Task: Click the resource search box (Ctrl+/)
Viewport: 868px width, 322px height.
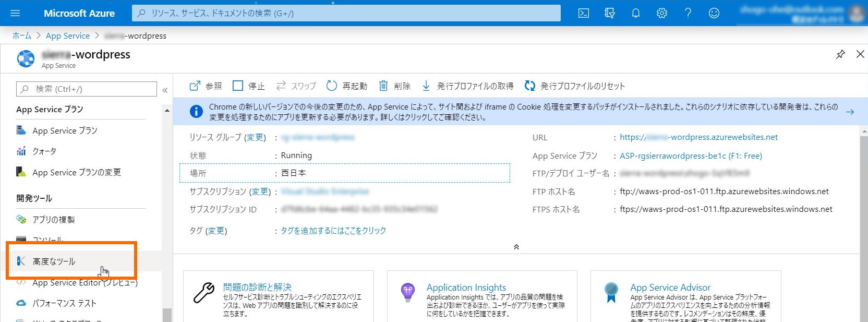Action: coord(87,89)
